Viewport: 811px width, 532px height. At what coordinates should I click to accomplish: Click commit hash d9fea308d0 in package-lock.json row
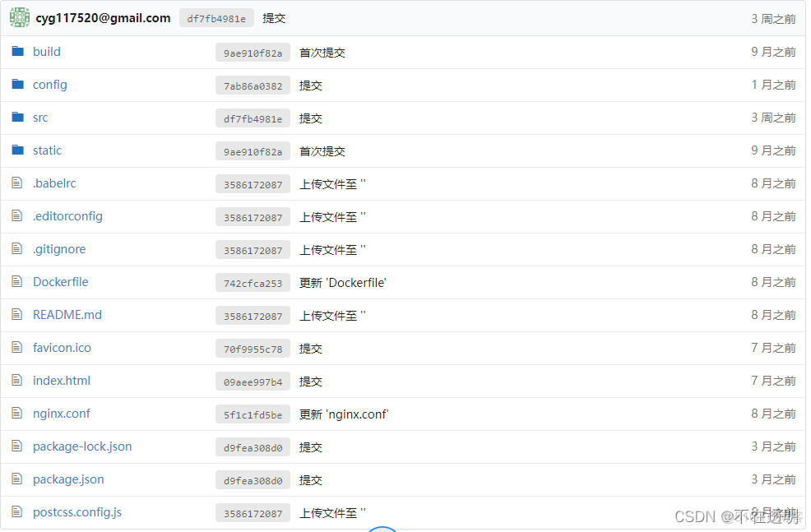pos(253,448)
